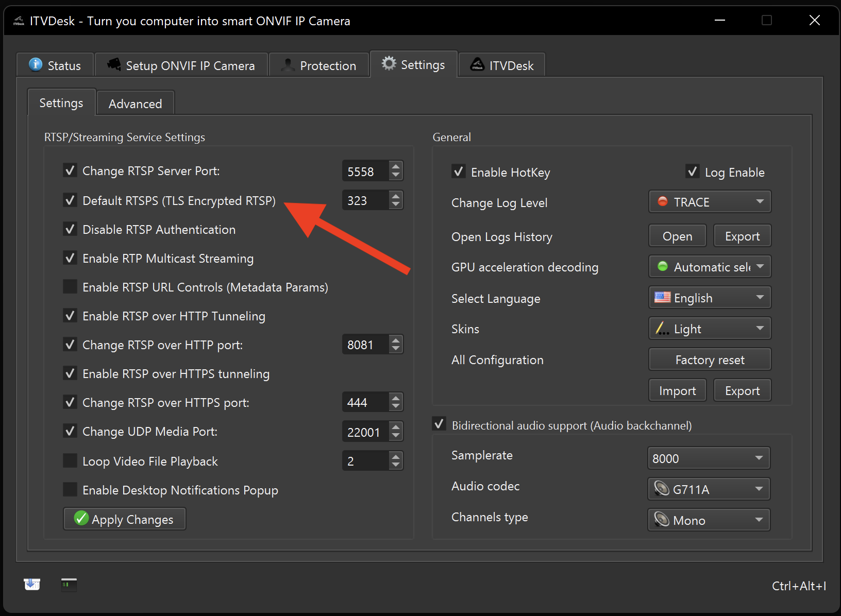Open the terminal console icon at bottom left
Image resolution: width=841 pixels, height=616 pixels.
(69, 585)
